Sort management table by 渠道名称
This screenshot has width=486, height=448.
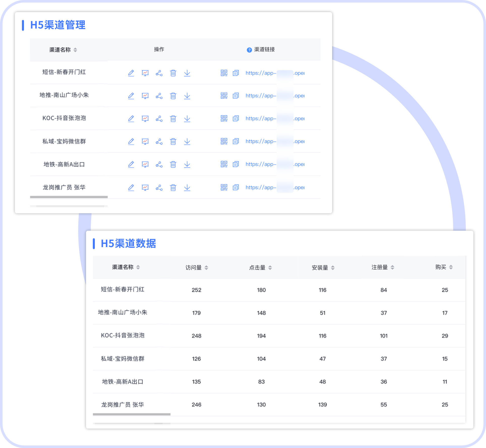(75, 50)
